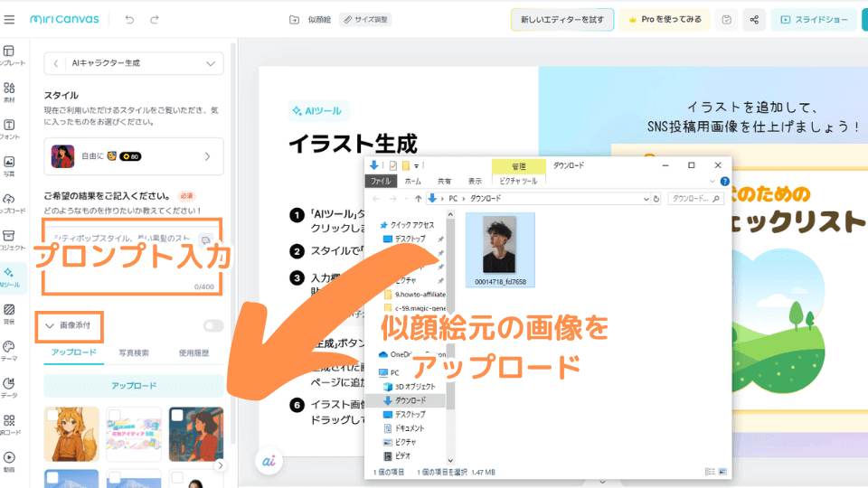The width and height of the screenshot is (868, 488).
Task: Expand the Explorer ribbon chevron
Action: 712,182
